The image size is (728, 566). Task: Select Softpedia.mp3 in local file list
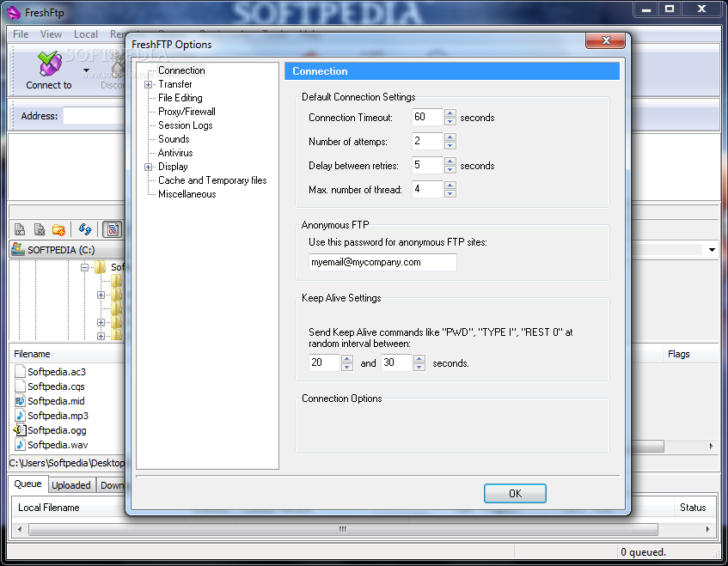(58, 416)
